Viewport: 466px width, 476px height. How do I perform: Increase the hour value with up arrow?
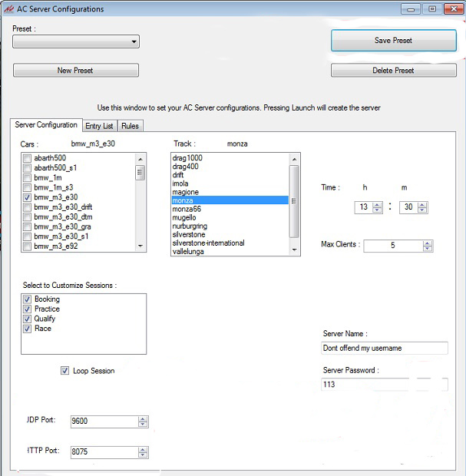click(377, 204)
